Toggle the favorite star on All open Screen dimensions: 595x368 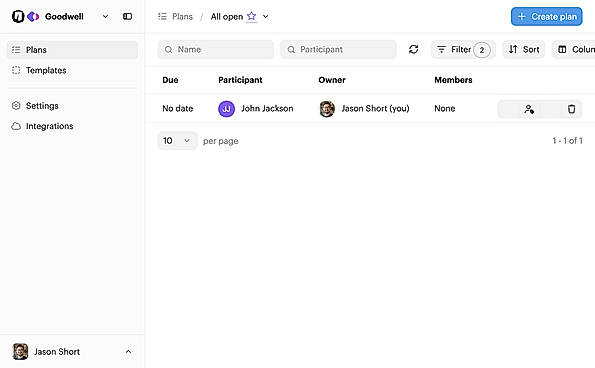[252, 16]
